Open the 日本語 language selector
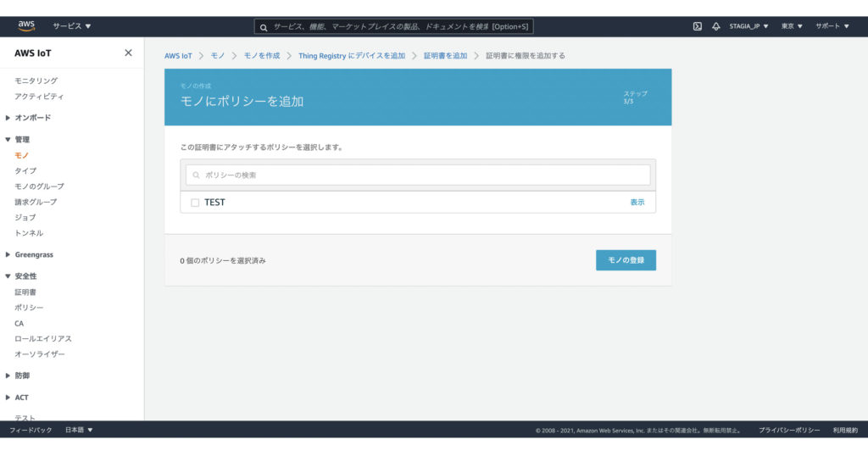 tap(79, 430)
